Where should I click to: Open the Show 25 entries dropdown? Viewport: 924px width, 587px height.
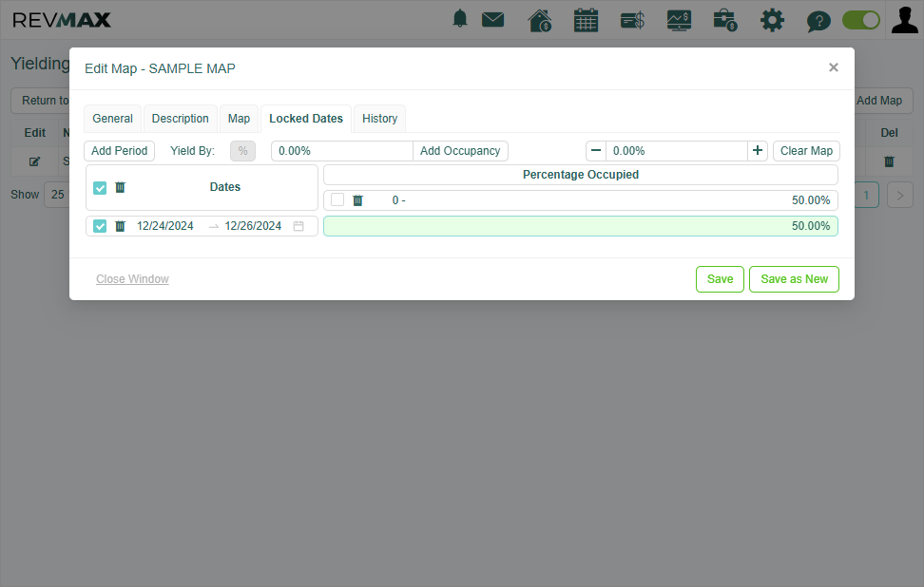57,195
